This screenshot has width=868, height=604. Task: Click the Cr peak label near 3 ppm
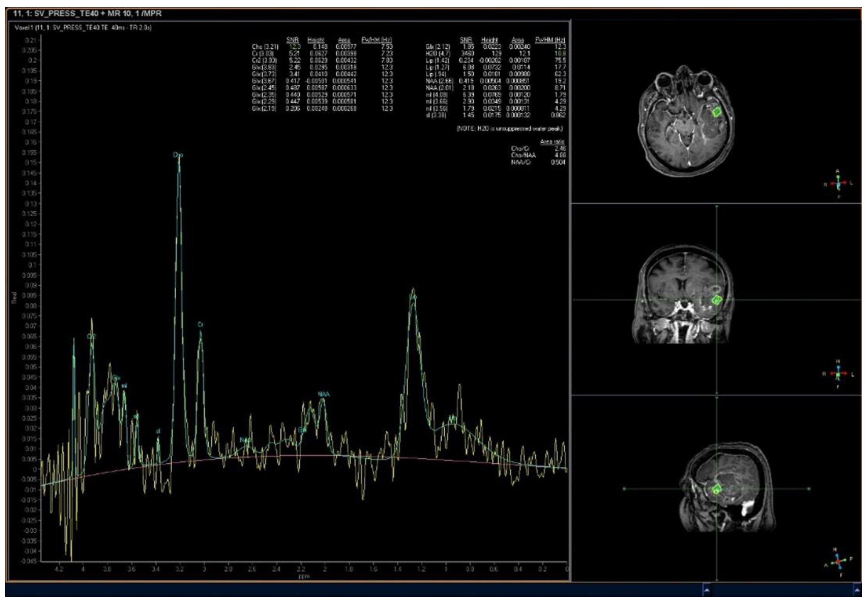click(x=200, y=324)
